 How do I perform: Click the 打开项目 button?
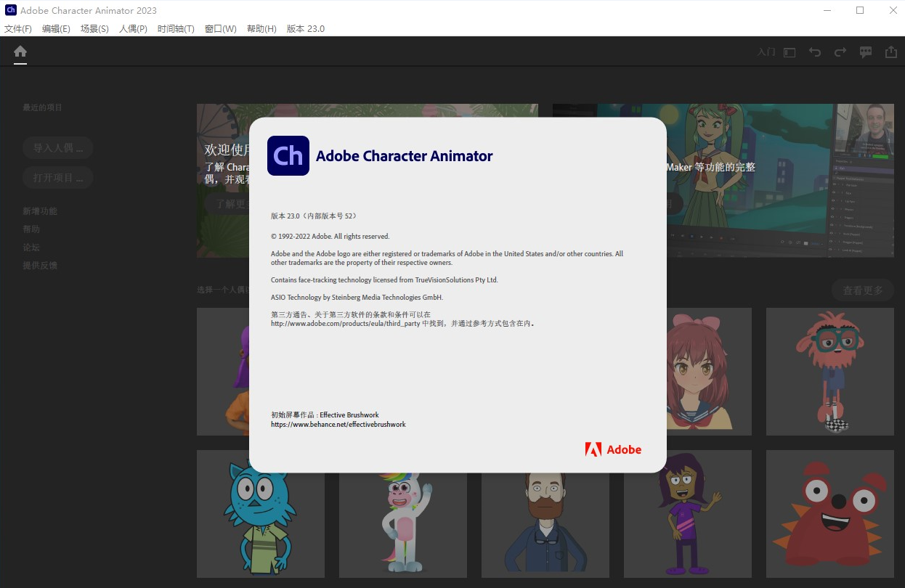pos(57,177)
